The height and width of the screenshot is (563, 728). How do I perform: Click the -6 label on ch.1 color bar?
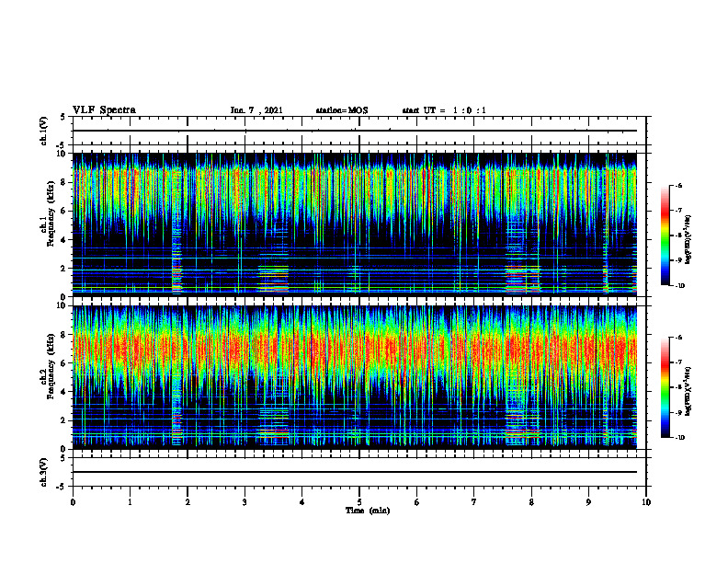[679, 185]
